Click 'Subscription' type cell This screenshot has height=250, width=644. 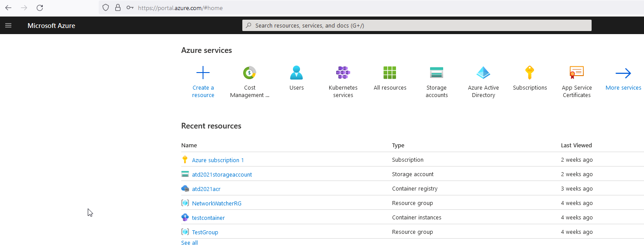pyautogui.click(x=408, y=160)
